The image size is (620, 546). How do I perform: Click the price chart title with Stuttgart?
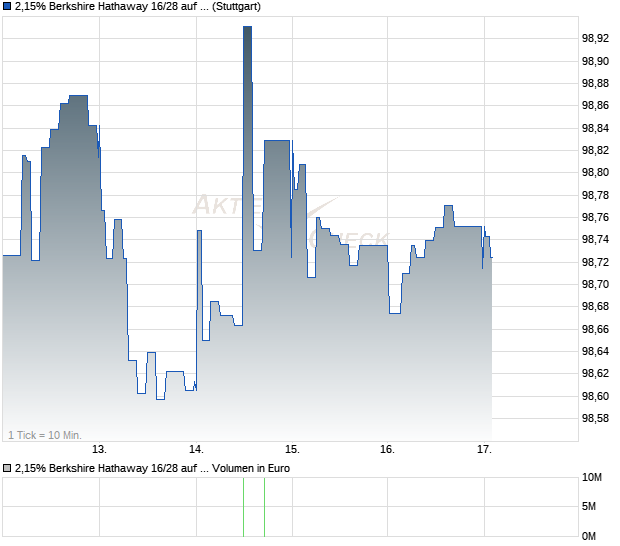tap(138, 7)
